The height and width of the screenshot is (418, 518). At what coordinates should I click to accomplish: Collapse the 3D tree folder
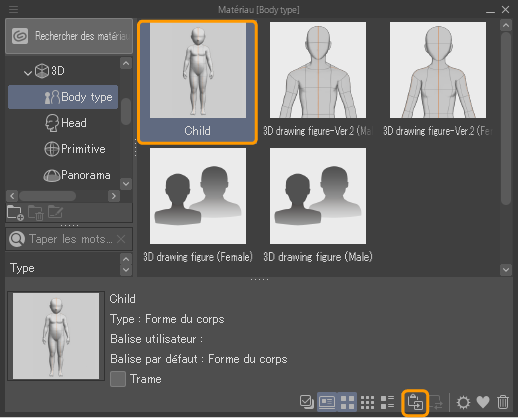28,72
